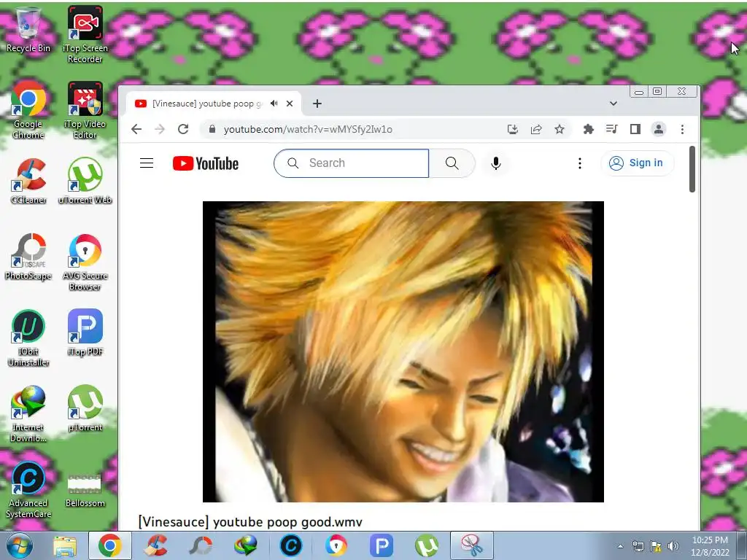Click inside the YouTube Search field
The width and height of the screenshot is (747, 560).
(352, 163)
